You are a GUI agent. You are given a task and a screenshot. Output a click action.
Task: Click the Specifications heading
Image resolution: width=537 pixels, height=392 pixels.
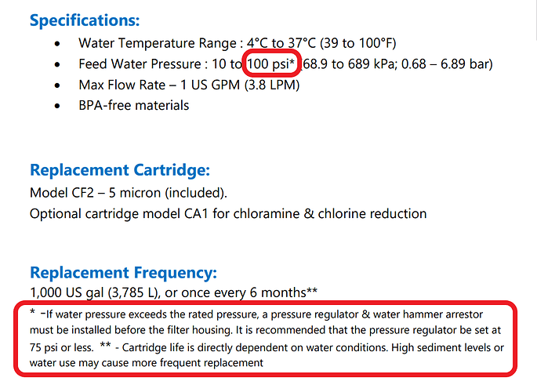tap(85, 20)
